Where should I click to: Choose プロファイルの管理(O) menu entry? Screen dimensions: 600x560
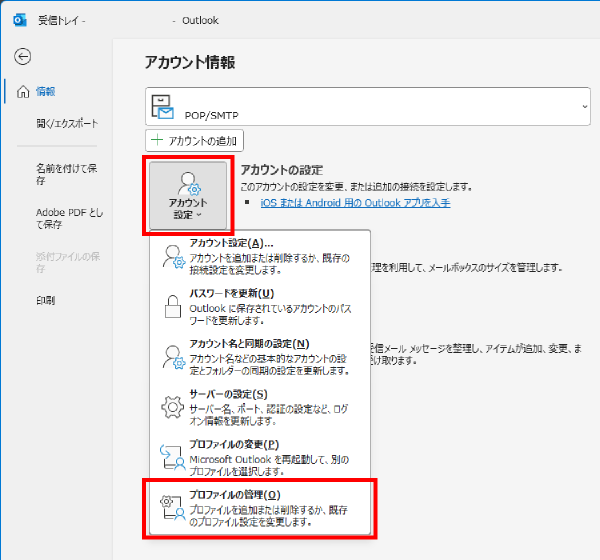(x=260, y=508)
